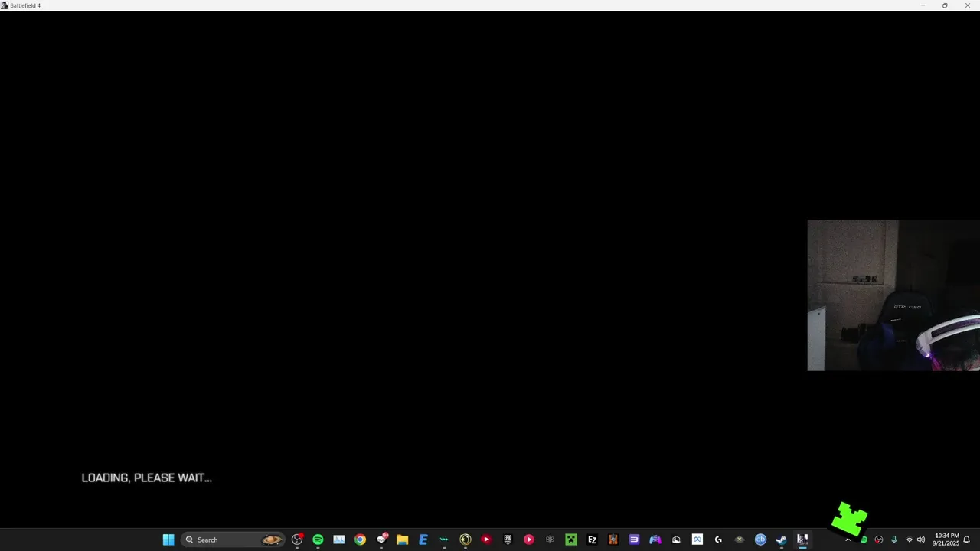Restore down the Battlefield 4 window

pos(945,5)
